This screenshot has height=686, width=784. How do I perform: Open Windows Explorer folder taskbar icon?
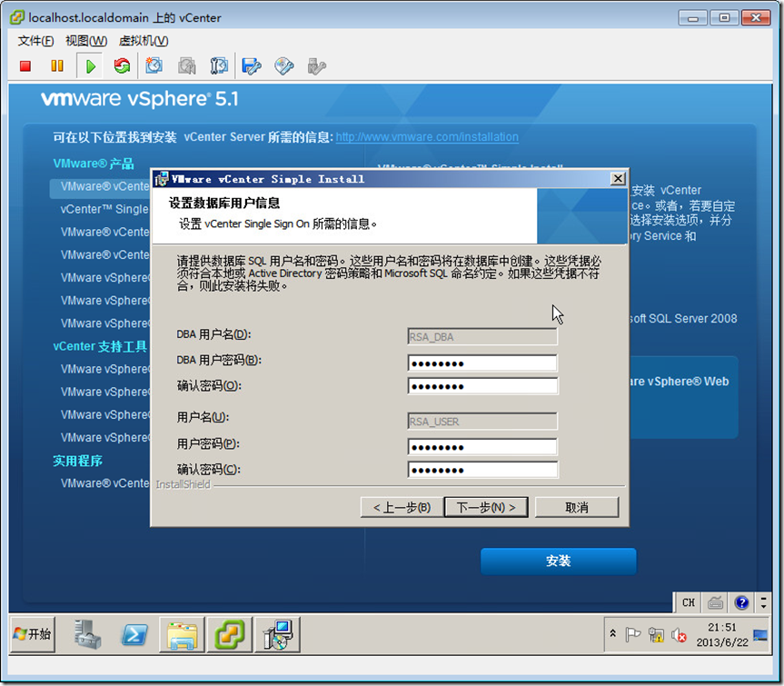tap(182, 634)
